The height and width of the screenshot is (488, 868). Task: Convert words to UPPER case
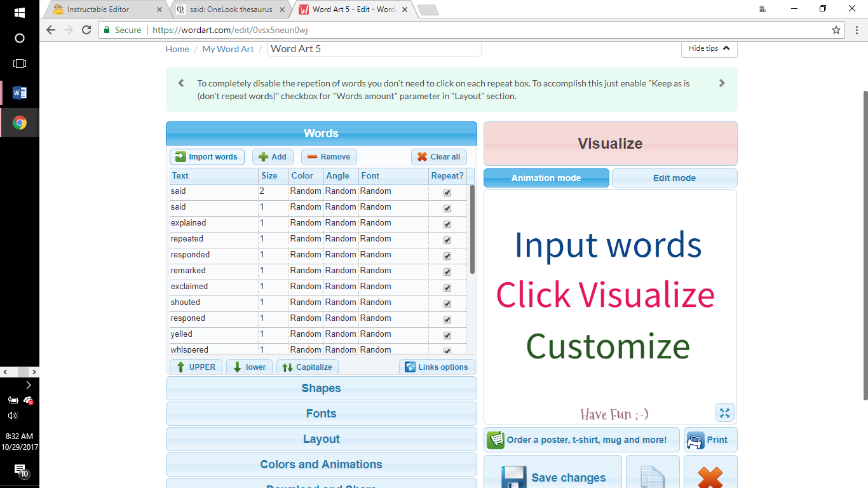pyautogui.click(x=196, y=367)
